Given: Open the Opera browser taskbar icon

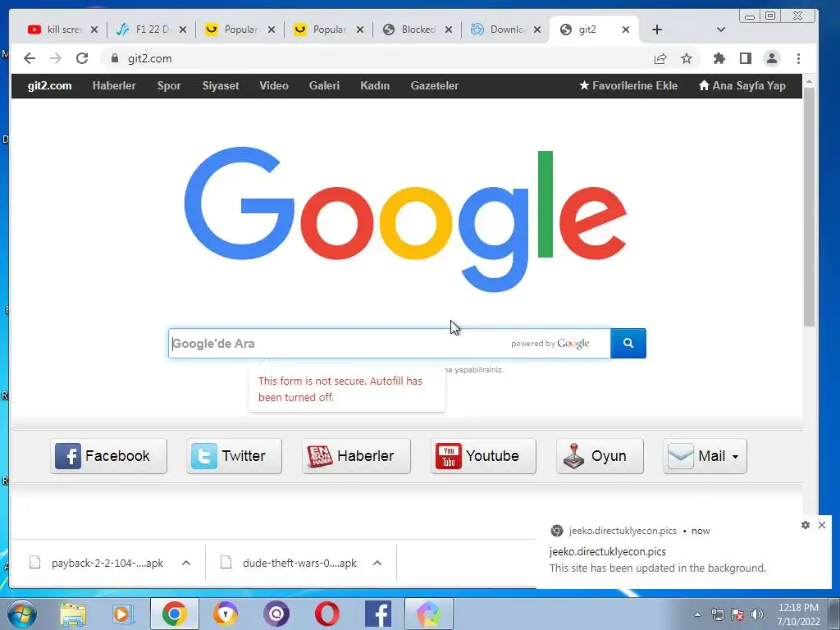Looking at the screenshot, I should point(326,614).
